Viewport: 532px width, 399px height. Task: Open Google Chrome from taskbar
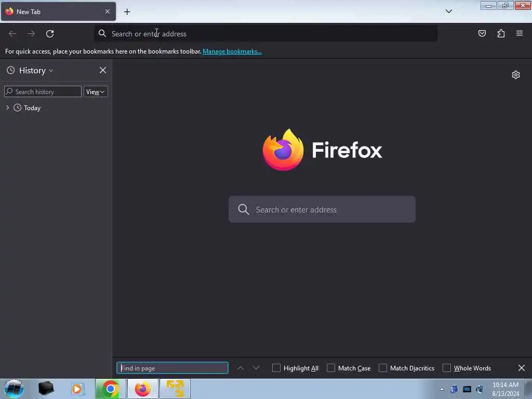click(110, 389)
